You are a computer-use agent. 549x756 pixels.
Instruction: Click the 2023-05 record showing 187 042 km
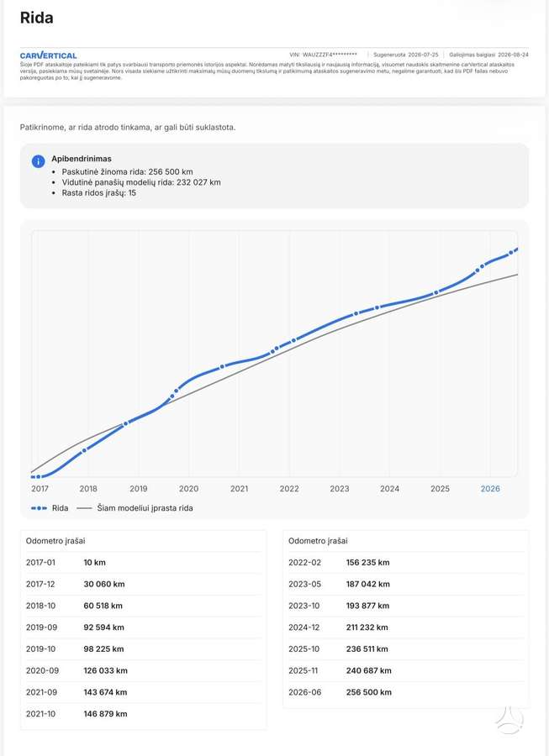point(406,585)
